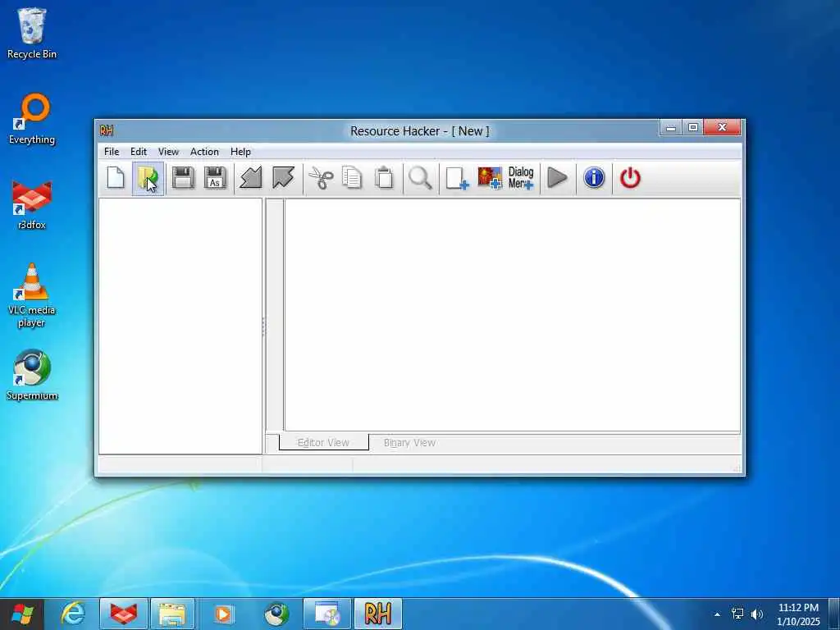Click the Paste clipboard icon
This screenshot has height=630, width=840.
tap(384, 178)
